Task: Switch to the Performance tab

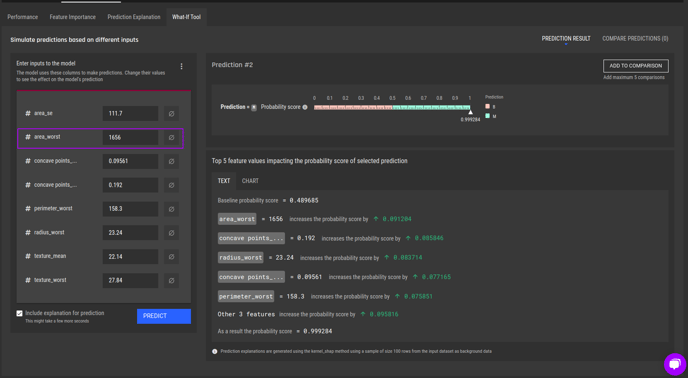Action: tap(23, 17)
